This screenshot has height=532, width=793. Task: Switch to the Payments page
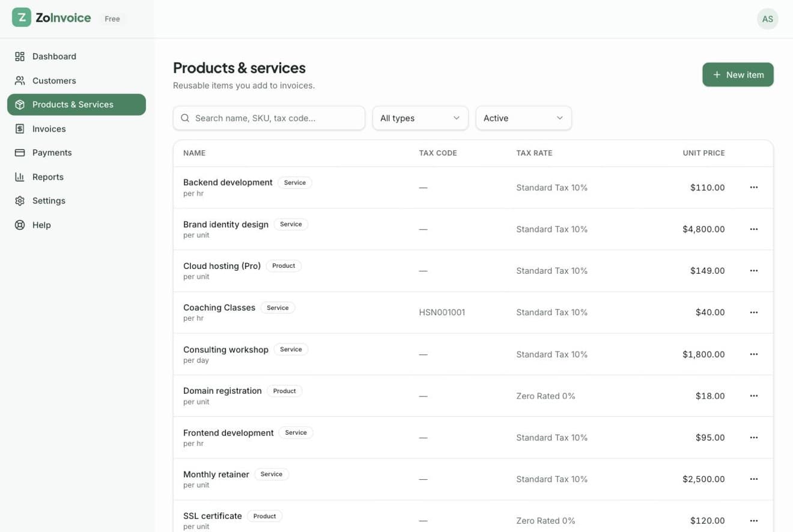click(76, 153)
